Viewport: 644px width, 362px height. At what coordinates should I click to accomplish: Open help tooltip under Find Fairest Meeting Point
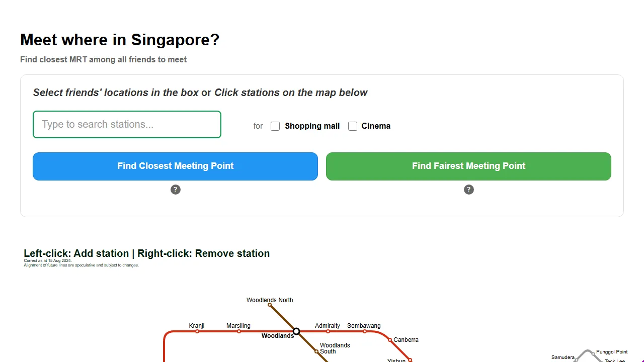coord(468,190)
